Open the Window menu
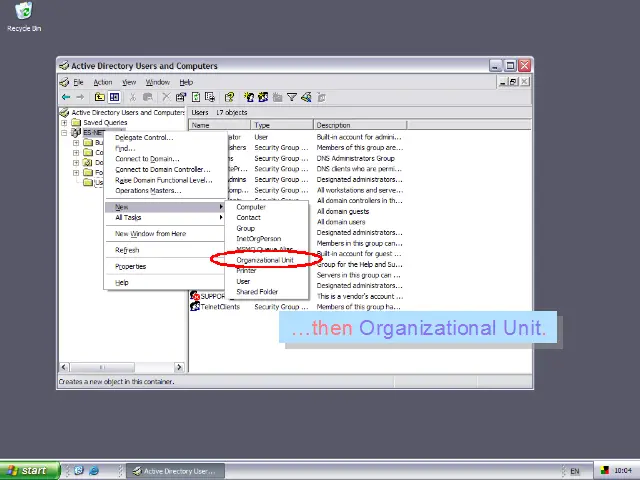640x480 pixels. pyautogui.click(x=158, y=82)
